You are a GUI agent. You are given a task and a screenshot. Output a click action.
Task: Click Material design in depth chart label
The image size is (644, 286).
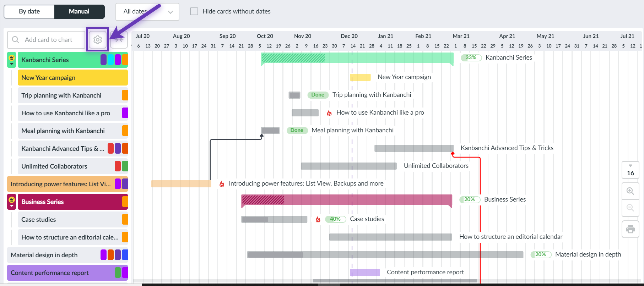(x=588, y=254)
